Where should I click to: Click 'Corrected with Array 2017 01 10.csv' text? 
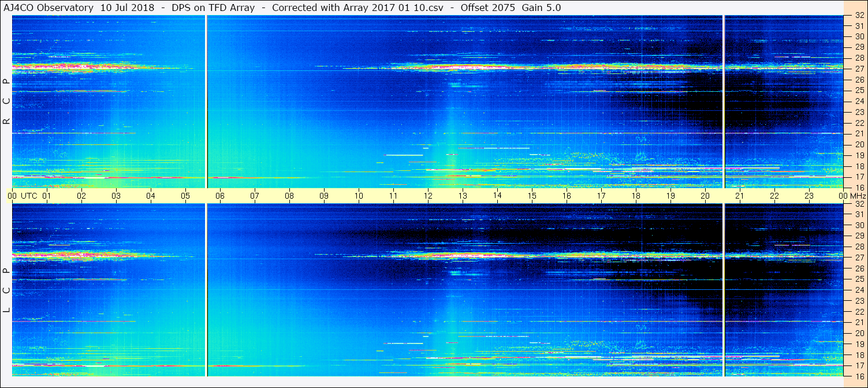click(x=358, y=8)
